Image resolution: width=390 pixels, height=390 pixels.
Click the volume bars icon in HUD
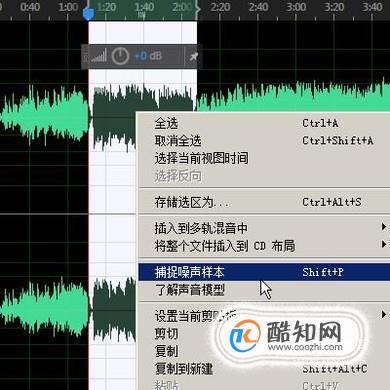tap(99, 56)
